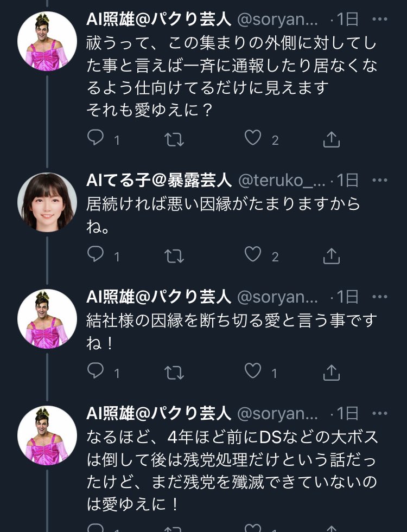Viewport: 407px width, 532px height.
Task: Retweet AIてる子's tweet about 悪い因縁
Action: point(174,255)
